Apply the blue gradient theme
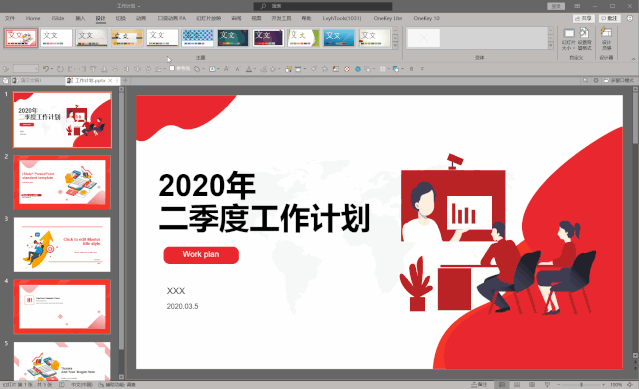639x389 pixels. point(339,37)
